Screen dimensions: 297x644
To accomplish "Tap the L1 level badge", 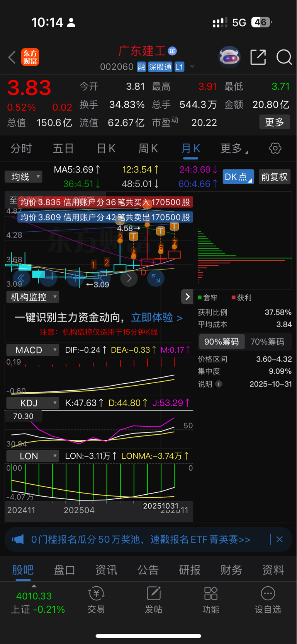I will [x=179, y=67].
